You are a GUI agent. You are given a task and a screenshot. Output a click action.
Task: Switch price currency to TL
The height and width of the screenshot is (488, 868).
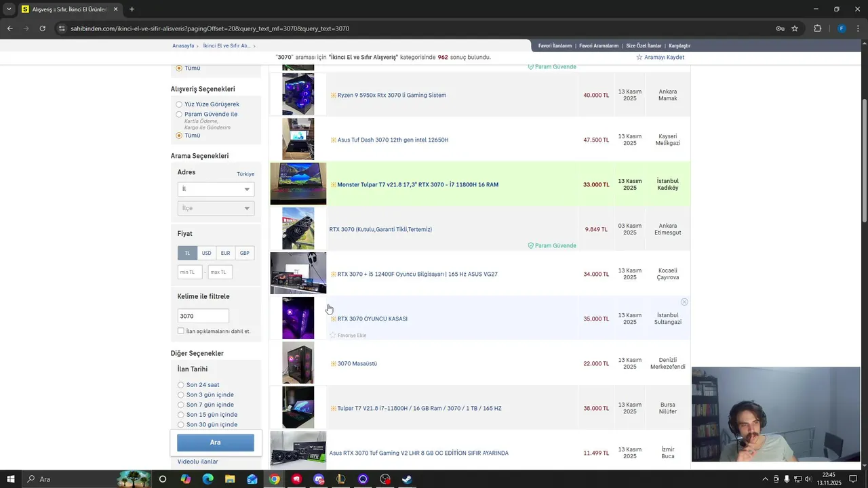point(187,253)
